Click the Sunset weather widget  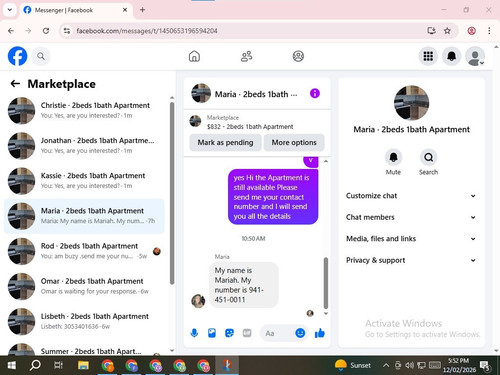pos(352,365)
